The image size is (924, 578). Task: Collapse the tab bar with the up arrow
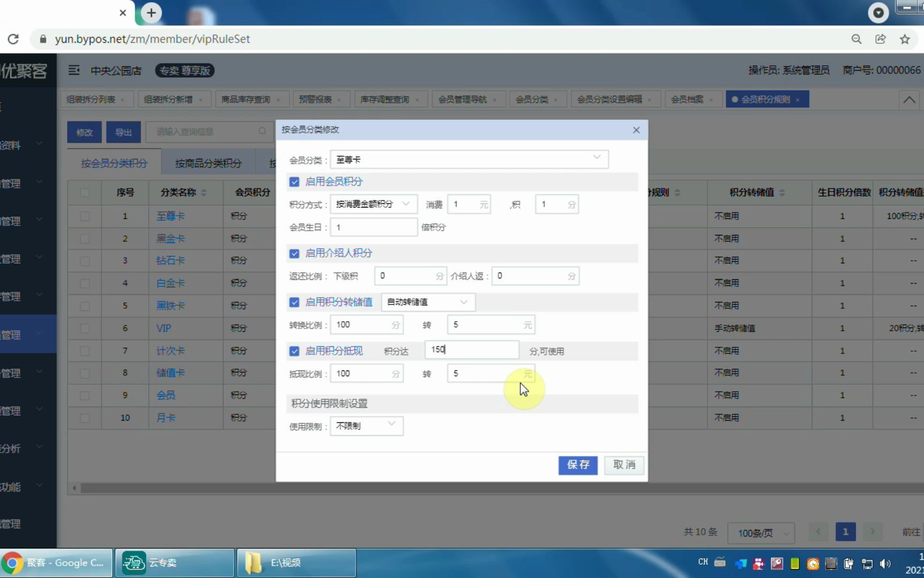(x=909, y=100)
